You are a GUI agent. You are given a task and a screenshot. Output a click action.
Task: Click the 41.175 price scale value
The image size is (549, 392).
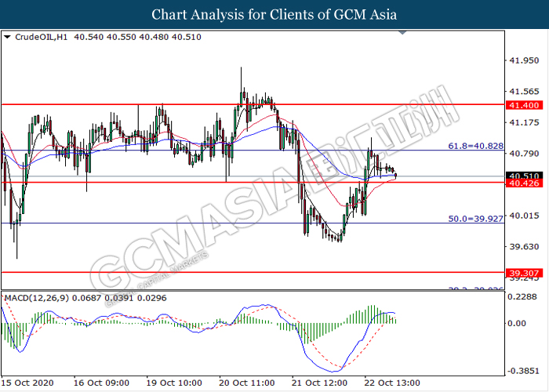[x=524, y=122]
